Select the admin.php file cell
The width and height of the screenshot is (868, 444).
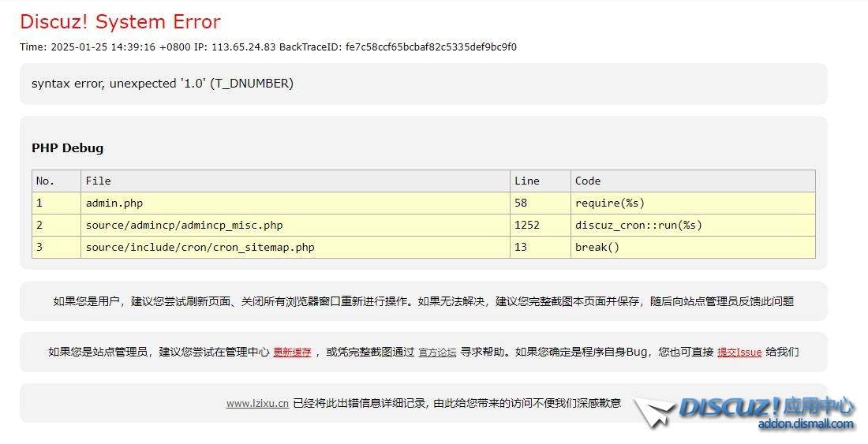click(x=295, y=203)
